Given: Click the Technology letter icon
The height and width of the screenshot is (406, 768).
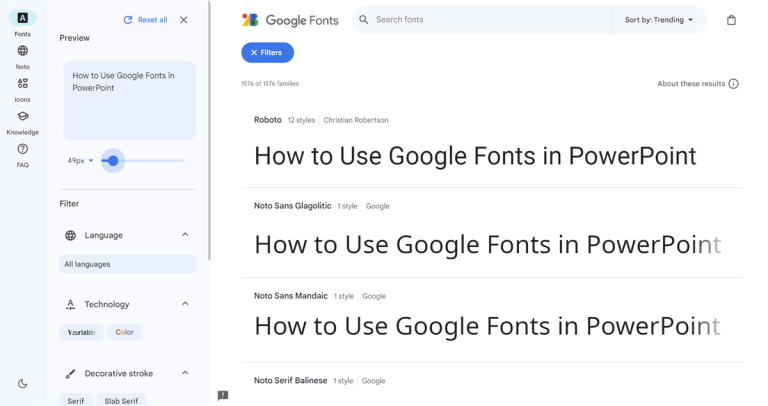Looking at the screenshot, I should (71, 305).
